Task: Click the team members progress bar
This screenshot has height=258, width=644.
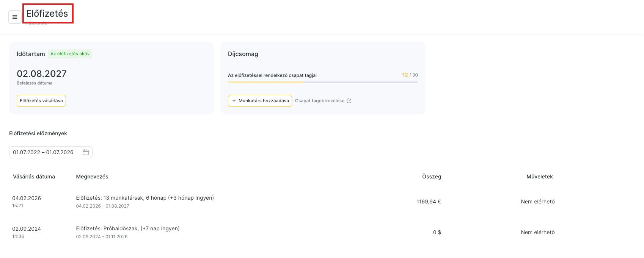Action: tap(323, 82)
